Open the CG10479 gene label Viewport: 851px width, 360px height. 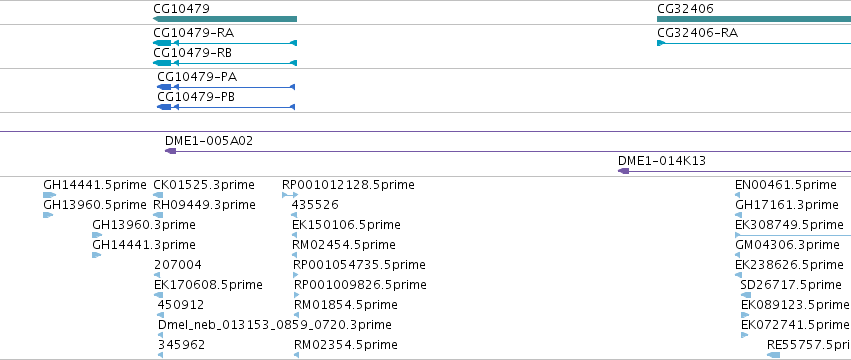tap(181, 9)
